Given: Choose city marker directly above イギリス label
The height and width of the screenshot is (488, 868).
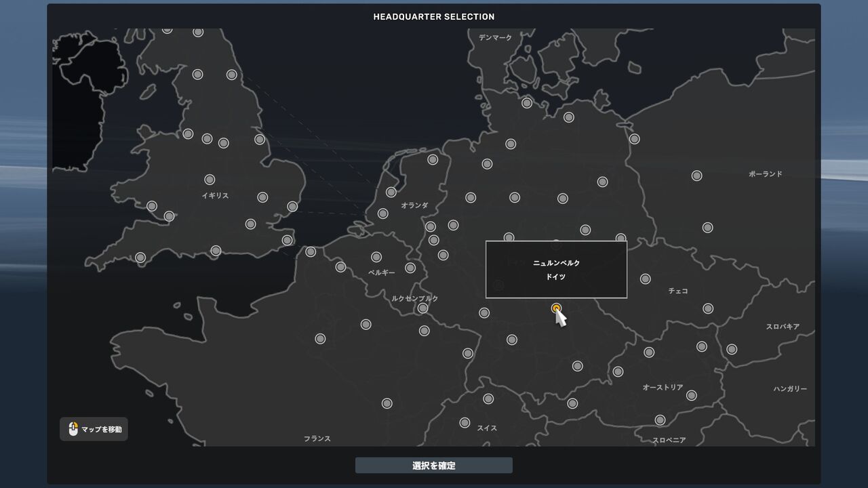Looking at the screenshot, I should tap(210, 180).
